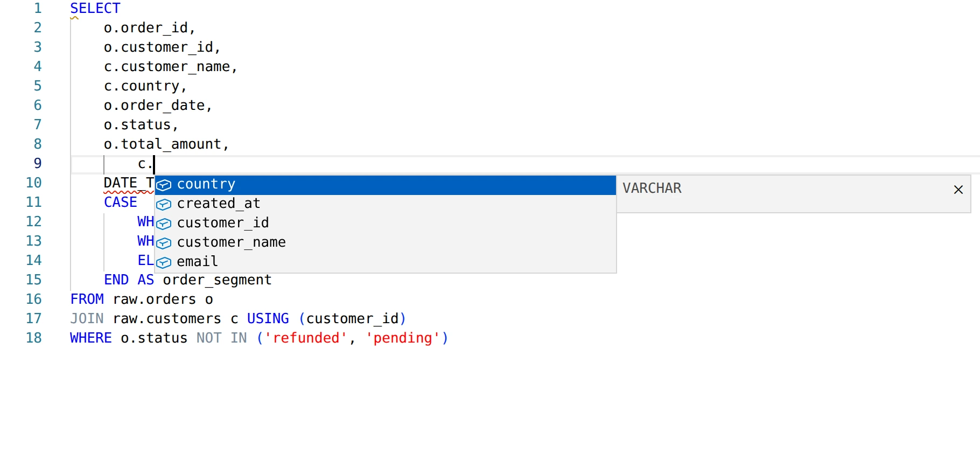Click 'NOT IN' on line 18
The height and width of the screenshot is (474, 980).
[222, 338]
